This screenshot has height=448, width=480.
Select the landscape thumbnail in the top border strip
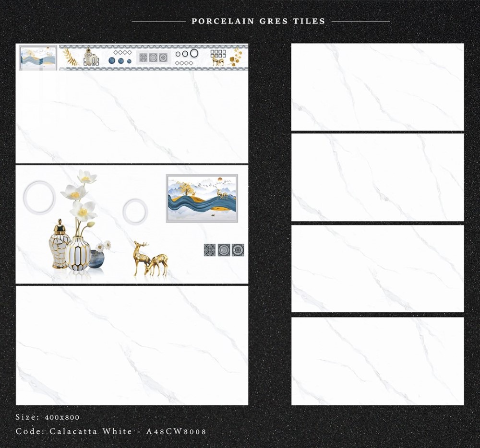(38, 58)
